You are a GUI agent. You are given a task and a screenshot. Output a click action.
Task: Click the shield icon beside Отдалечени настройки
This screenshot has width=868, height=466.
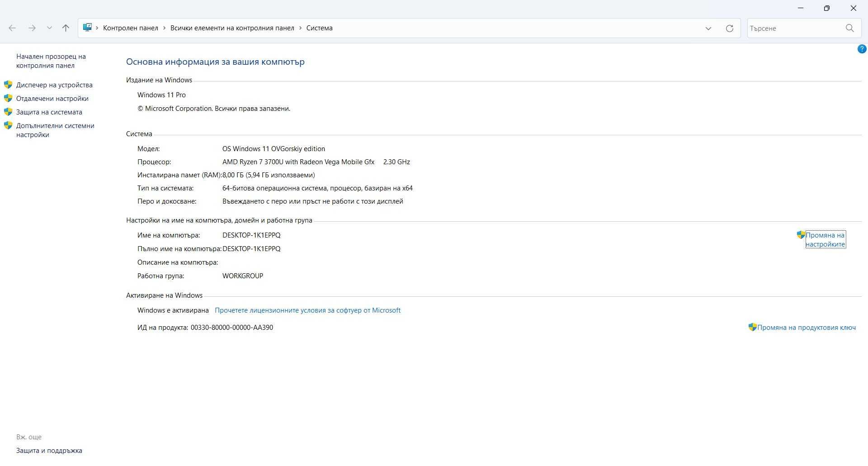[8, 98]
